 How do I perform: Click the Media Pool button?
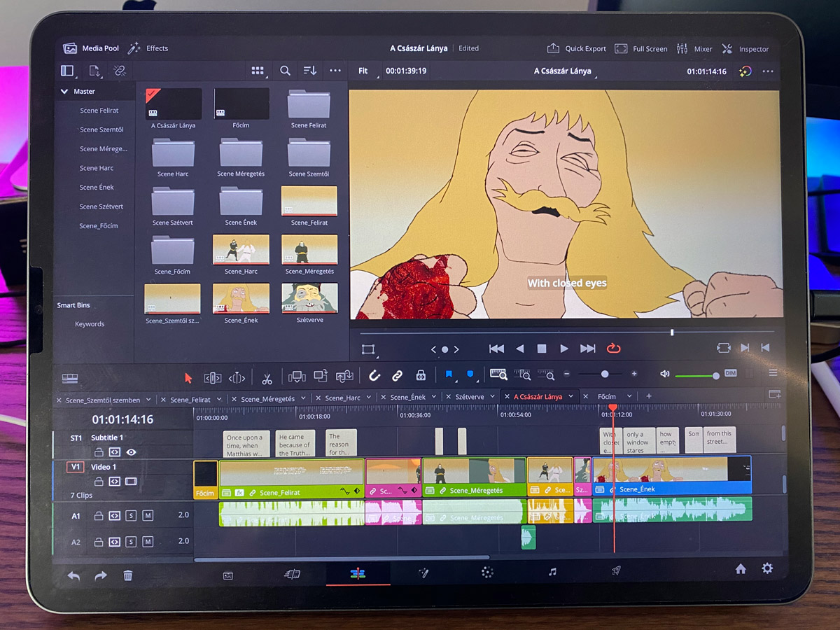coord(91,48)
